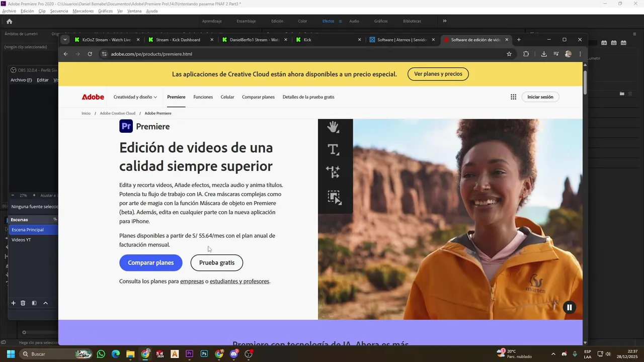
Task: Click Iniciar sesión button
Action: [540, 97]
